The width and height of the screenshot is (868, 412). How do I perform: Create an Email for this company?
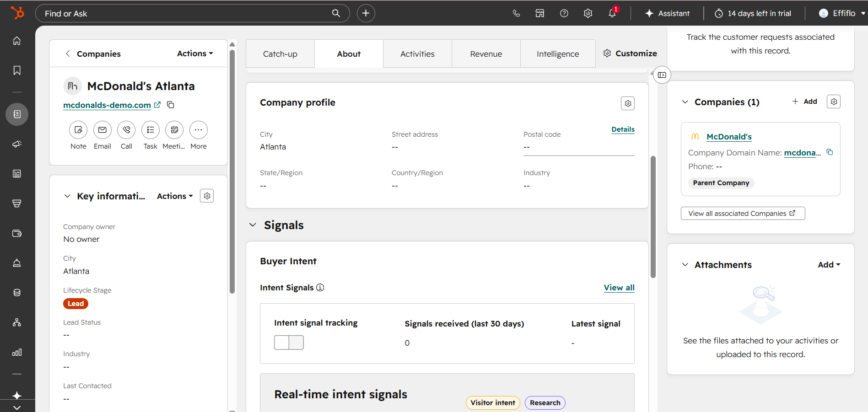(102, 130)
